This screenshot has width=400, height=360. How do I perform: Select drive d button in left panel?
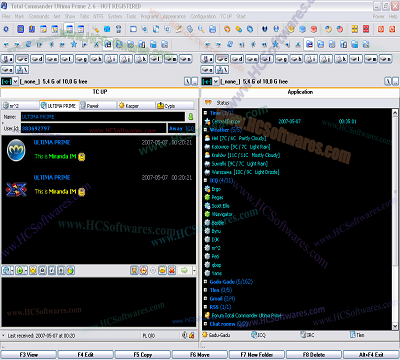click(37, 59)
